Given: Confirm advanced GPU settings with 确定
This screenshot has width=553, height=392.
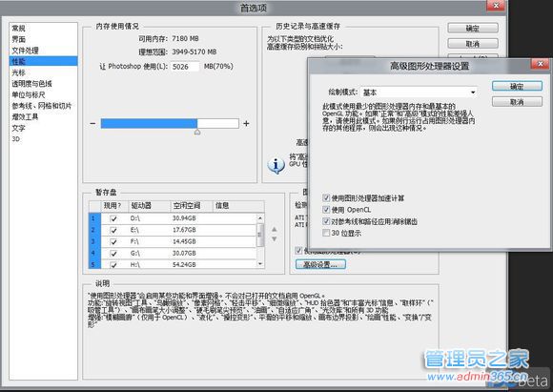Looking at the screenshot, I should click(517, 87).
